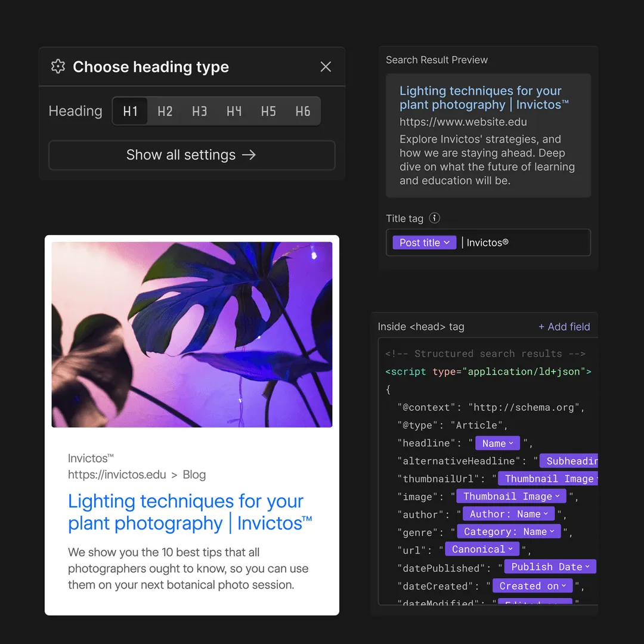The height and width of the screenshot is (644, 644).
Task: Open the Post title dropdown in Title tag
Action: 424,243
